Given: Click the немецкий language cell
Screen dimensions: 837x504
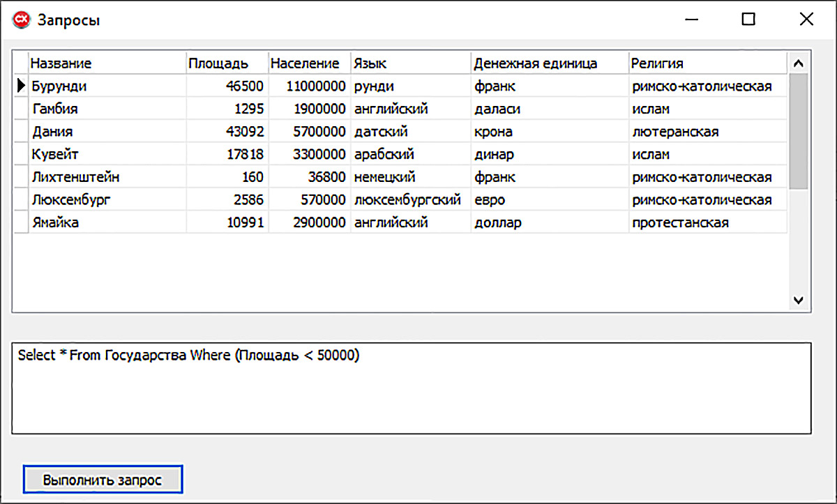Looking at the screenshot, I should tap(410, 177).
